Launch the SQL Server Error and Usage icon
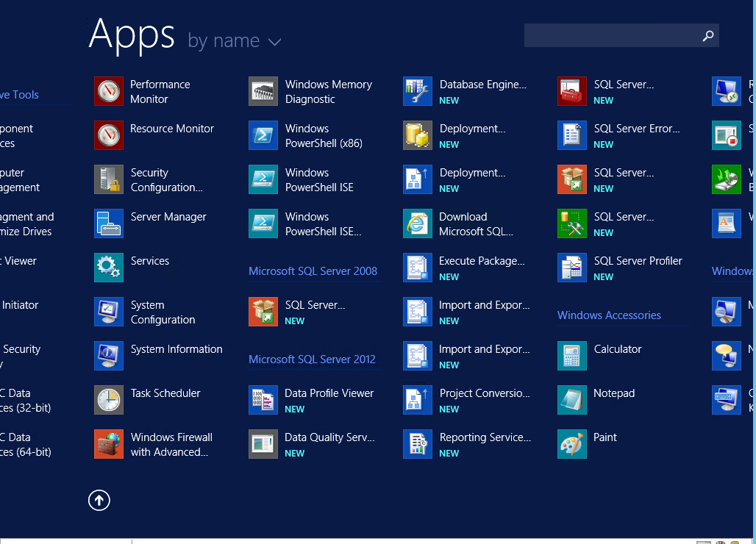 point(572,135)
